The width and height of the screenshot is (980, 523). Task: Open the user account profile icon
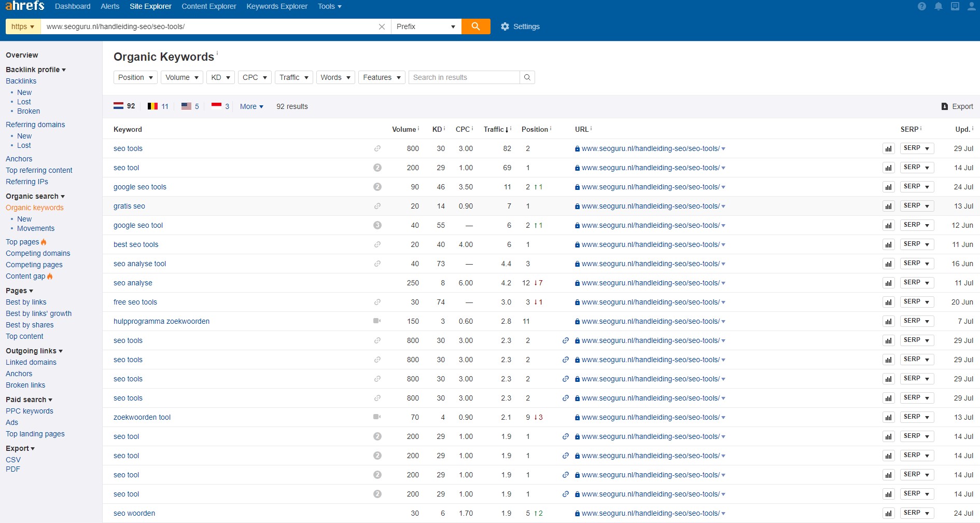[972, 7]
